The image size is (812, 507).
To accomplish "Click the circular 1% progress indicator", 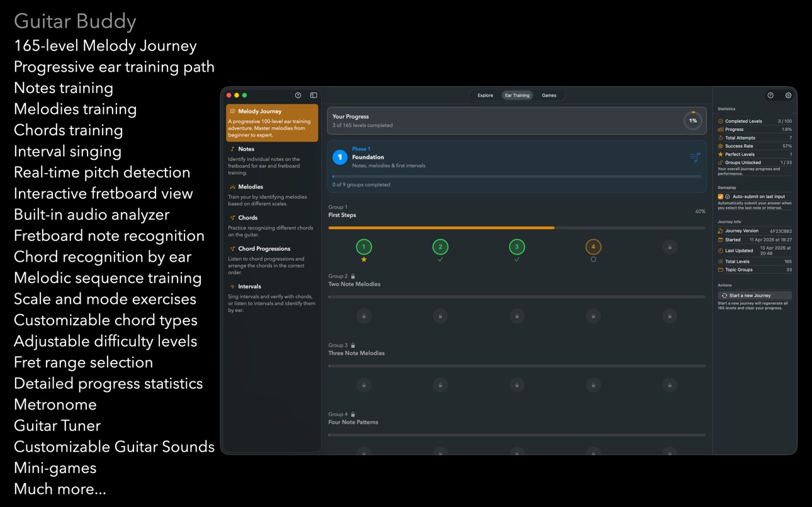I will 693,121.
